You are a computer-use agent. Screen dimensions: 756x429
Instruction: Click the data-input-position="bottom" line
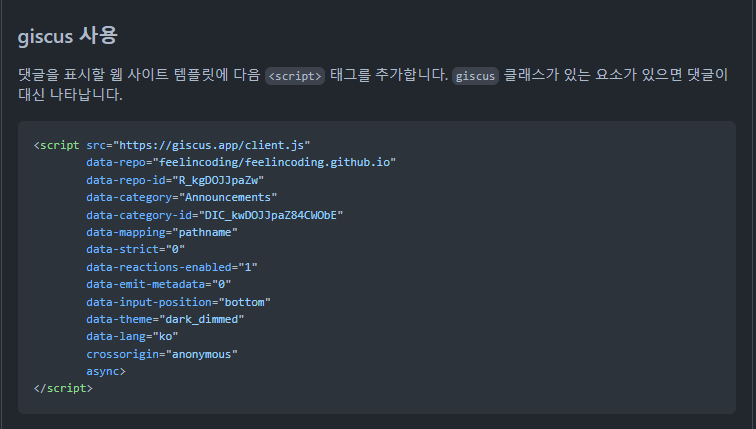pyautogui.click(x=178, y=302)
